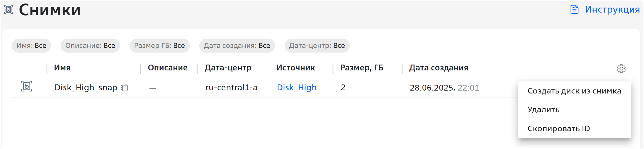
Task: Expand the Размер ГБ: Все filter
Action: (x=159, y=46)
